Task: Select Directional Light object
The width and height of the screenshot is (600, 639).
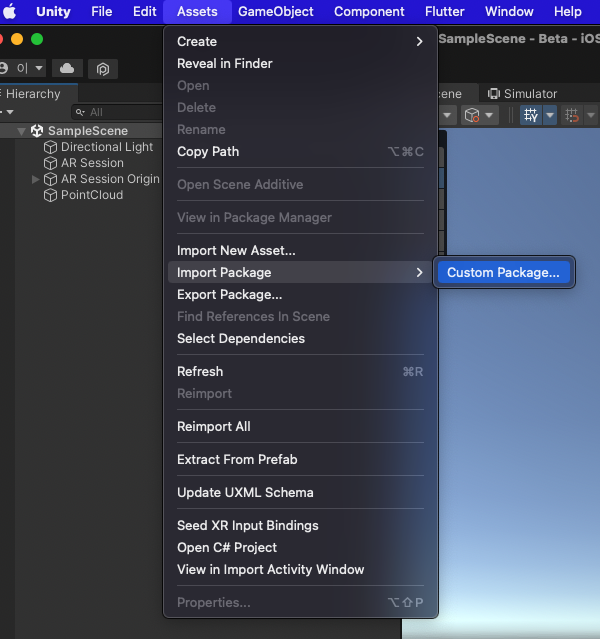Action: [x=107, y=147]
